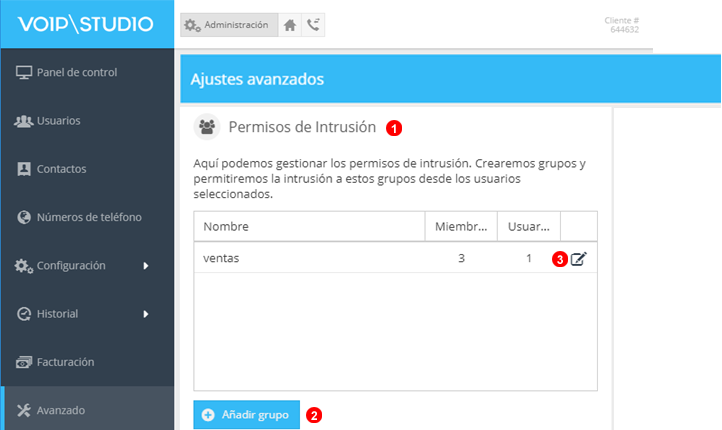Click the Usuarios people icon in sidebar
The height and width of the screenshot is (430, 722).
[x=24, y=121]
